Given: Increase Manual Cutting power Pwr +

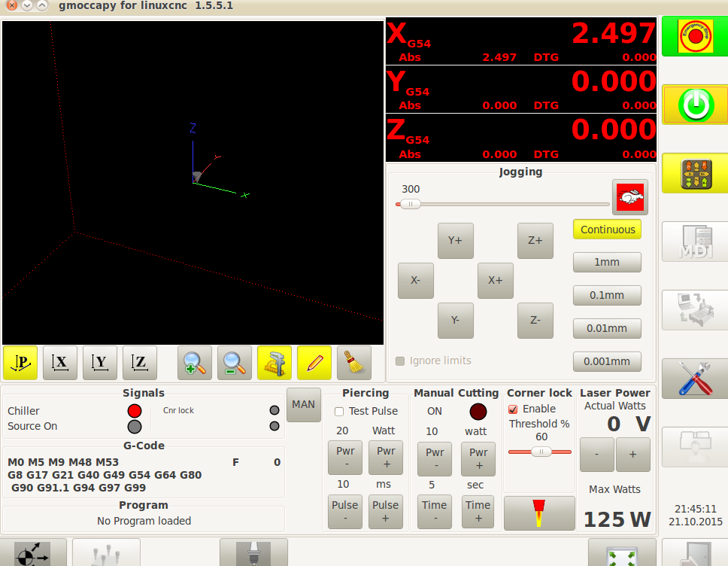Looking at the screenshot, I should coord(478,459).
